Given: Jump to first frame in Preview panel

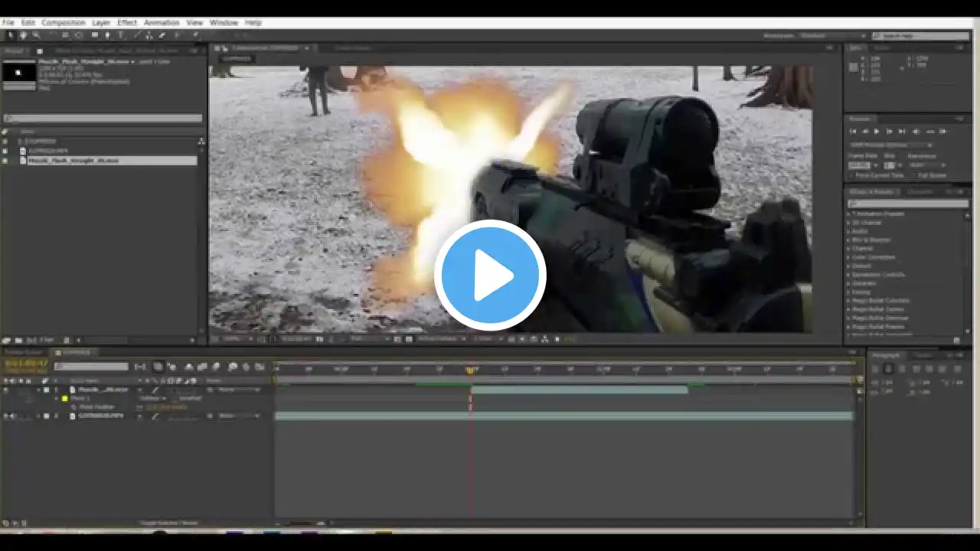Looking at the screenshot, I should click(852, 132).
